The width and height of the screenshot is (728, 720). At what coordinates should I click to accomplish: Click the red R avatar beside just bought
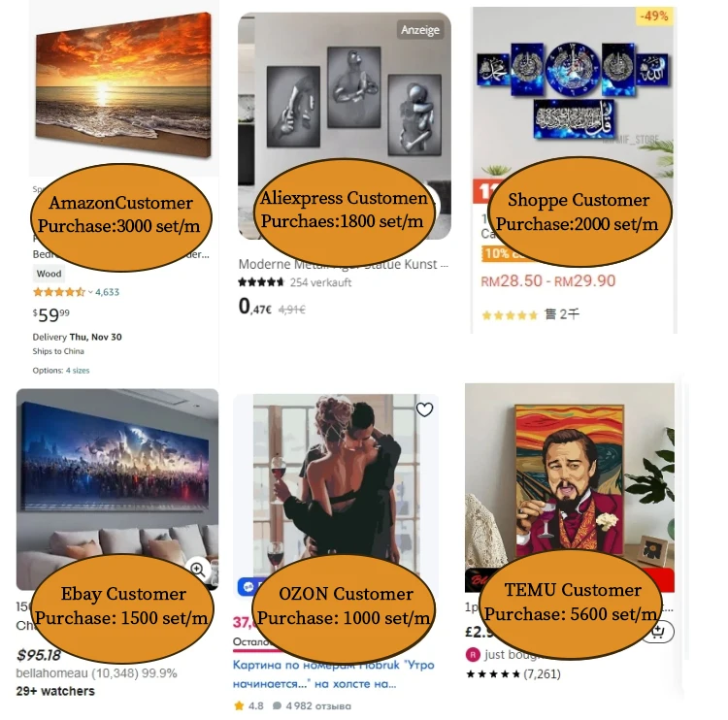tap(473, 655)
